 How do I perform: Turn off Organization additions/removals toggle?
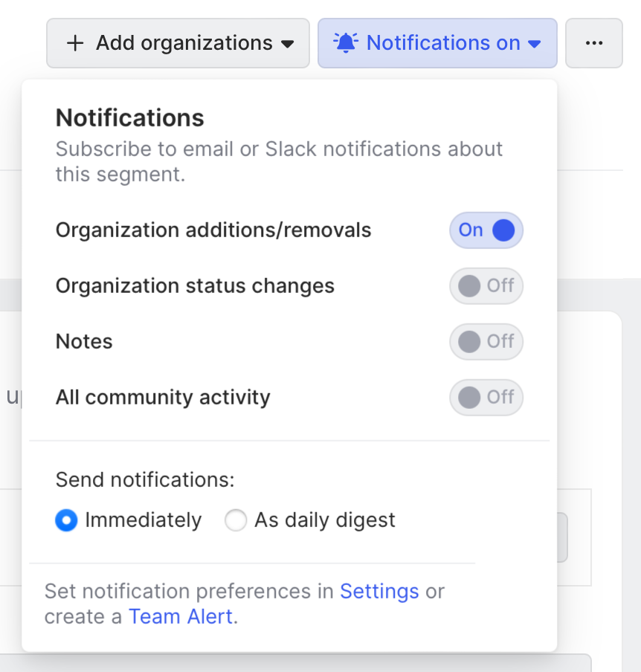coord(486,230)
